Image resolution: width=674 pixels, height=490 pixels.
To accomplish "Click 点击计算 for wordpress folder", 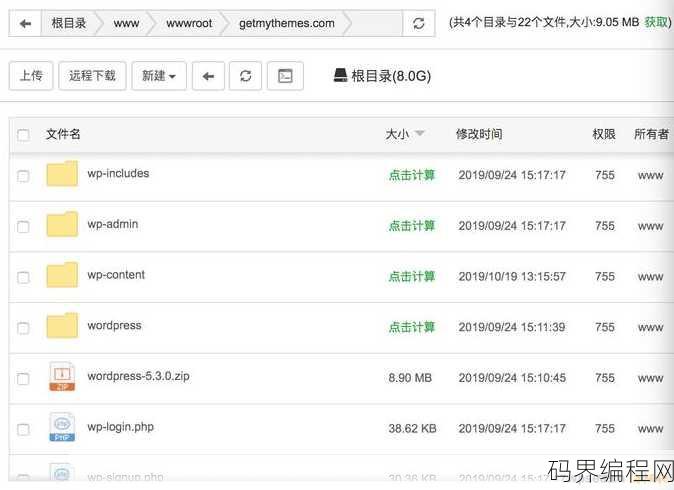I will (412, 328).
